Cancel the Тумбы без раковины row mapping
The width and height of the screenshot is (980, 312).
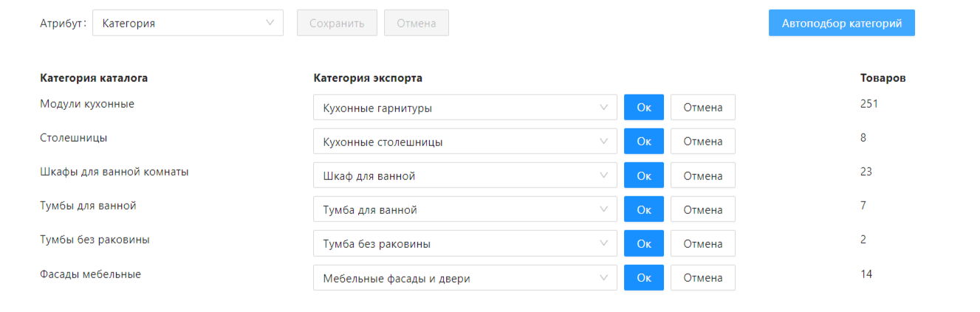(702, 243)
